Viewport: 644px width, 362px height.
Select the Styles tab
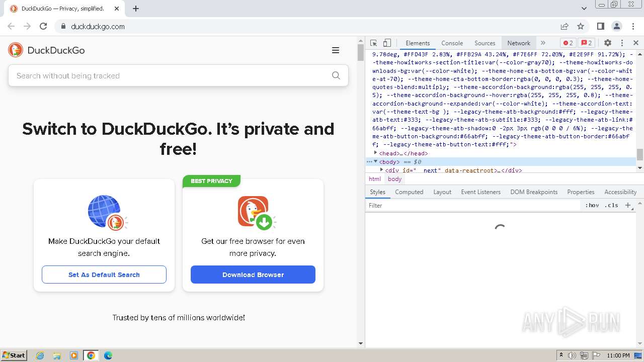(377, 192)
